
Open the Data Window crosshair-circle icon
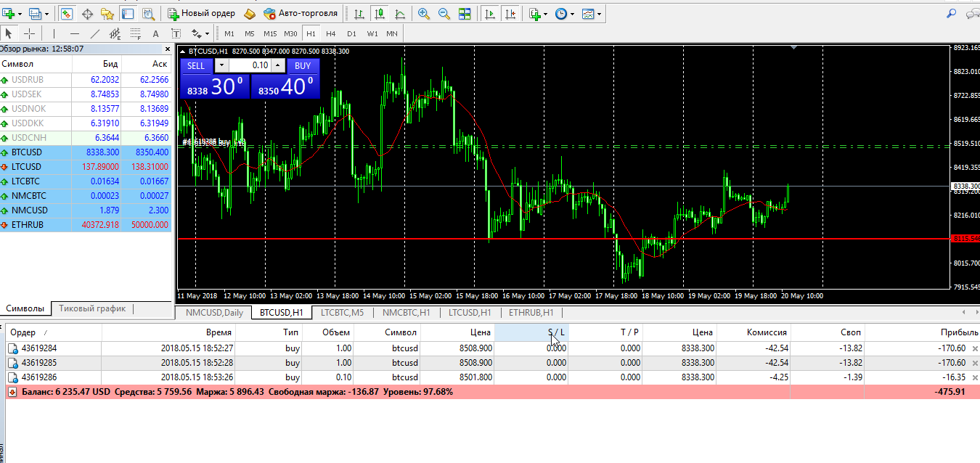87,14
